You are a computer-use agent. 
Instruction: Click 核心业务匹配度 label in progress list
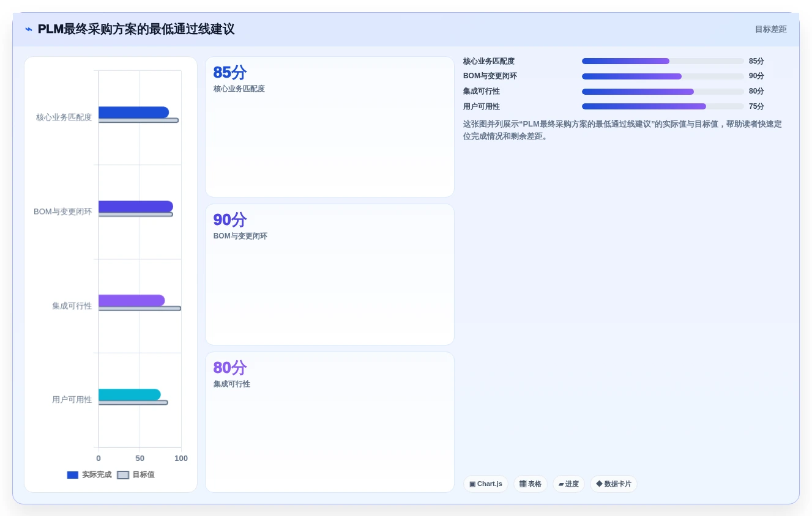pyautogui.click(x=489, y=61)
